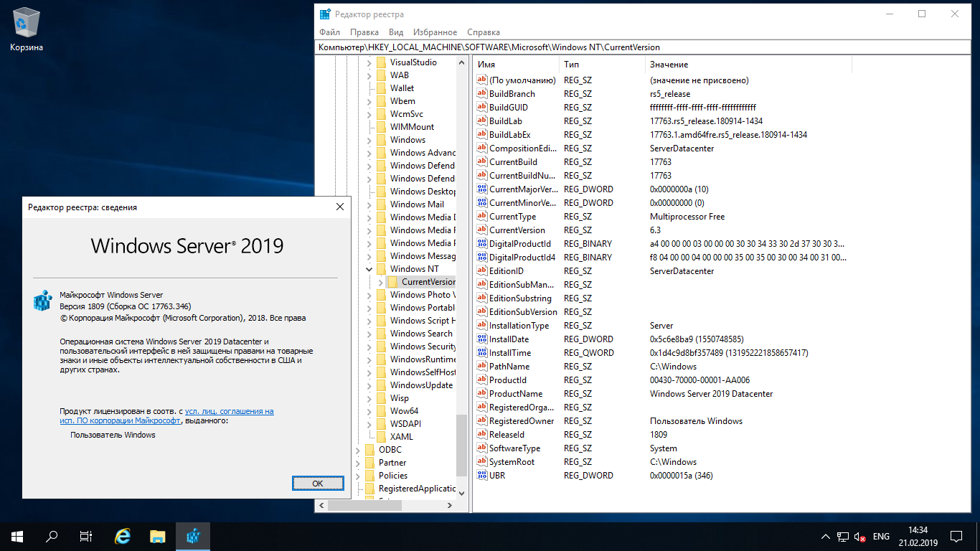This screenshot has height=551, width=980.
Task: Open the Вид menu
Action: tap(396, 32)
